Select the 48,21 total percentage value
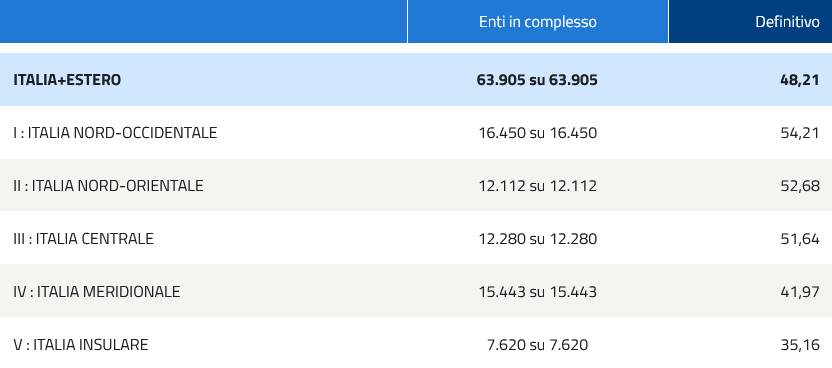The width and height of the screenshot is (832, 368). [800, 80]
